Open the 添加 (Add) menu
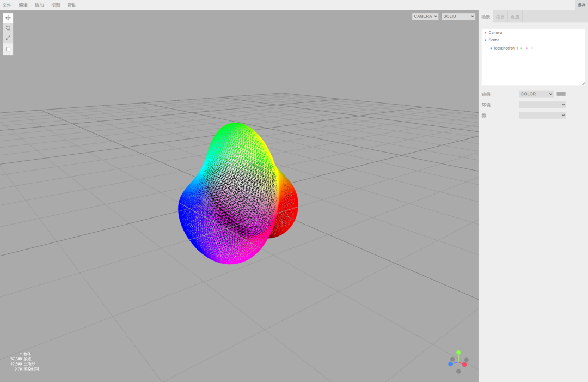Screen dimensions: 588x382 click(x=39, y=5)
